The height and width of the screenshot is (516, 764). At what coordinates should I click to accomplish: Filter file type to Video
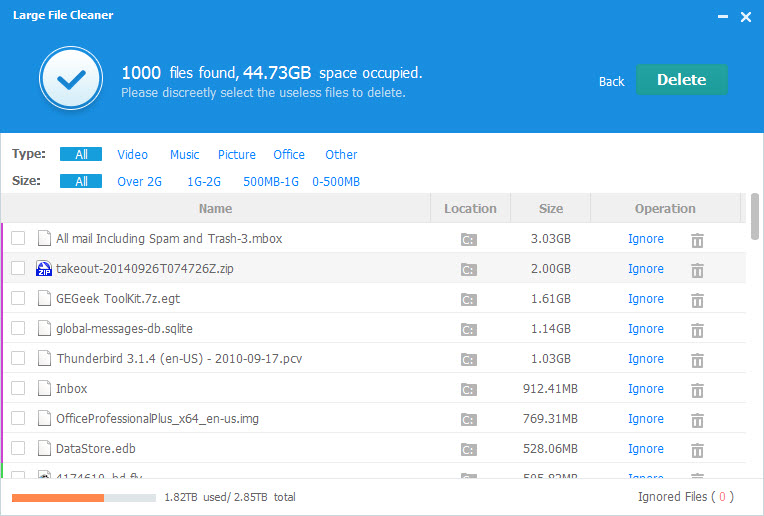[x=133, y=154]
